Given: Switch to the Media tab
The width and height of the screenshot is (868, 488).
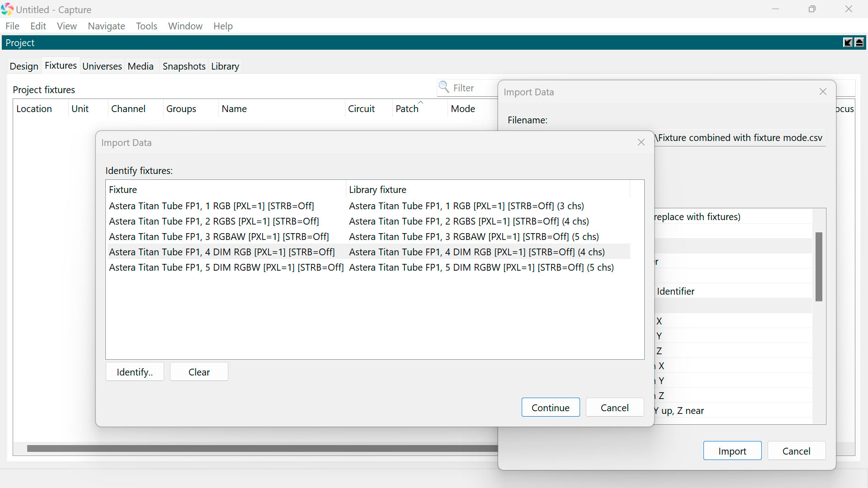Looking at the screenshot, I should coord(141,66).
